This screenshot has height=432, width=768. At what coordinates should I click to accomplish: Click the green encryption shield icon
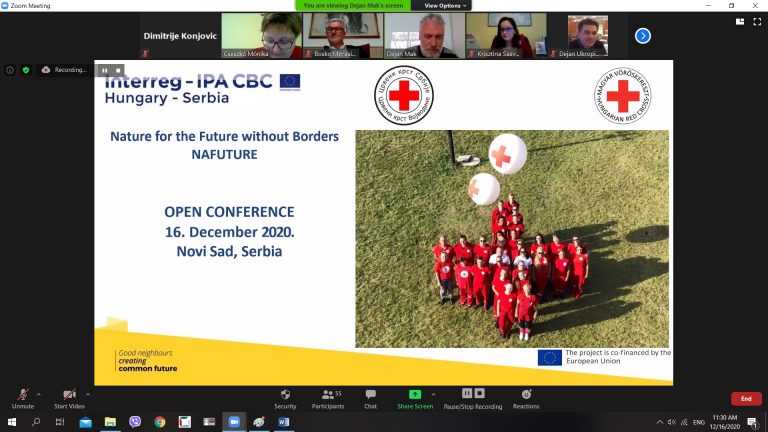click(x=26, y=70)
